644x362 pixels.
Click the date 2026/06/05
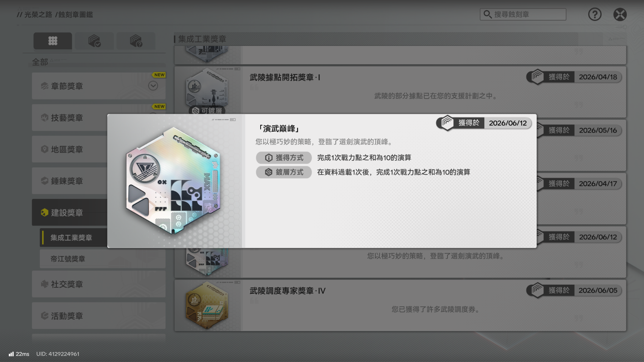(x=598, y=290)
